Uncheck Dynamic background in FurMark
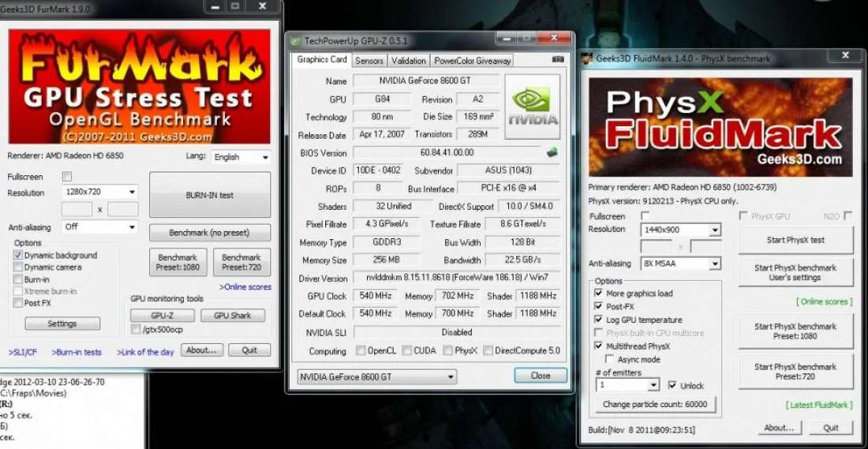 17,255
